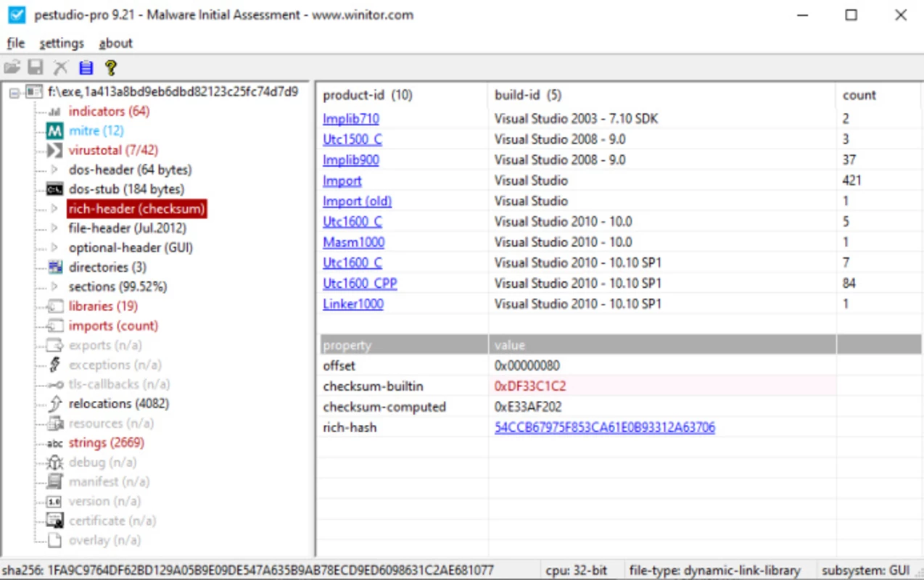Image resolution: width=924 pixels, height=580 pixels.
Task: Select the mitre (12) tree item
Action: pyautogui.click(x=96, y=131)
